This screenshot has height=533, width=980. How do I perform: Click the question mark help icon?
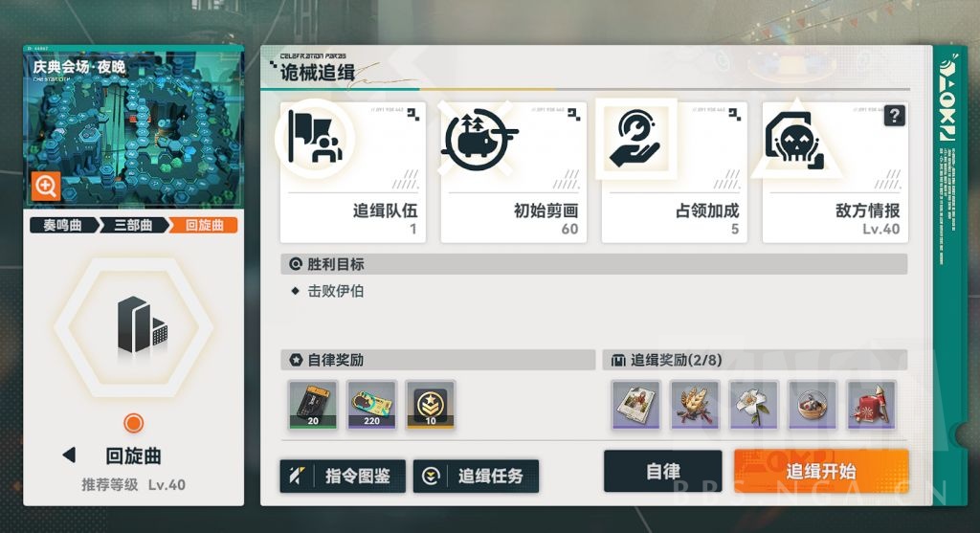895,116
